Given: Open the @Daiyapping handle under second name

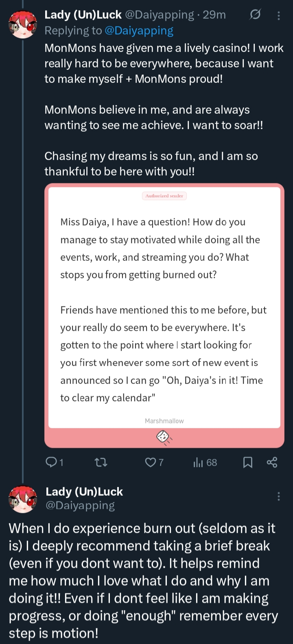Looking at the screenshot, I should click(80, 505).
